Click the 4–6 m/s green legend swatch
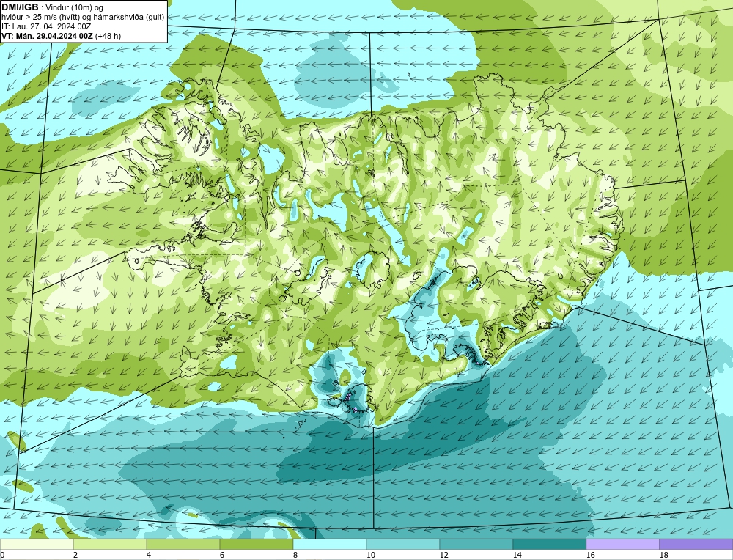Screen dimensions: 733x560 tap(183, 545)
